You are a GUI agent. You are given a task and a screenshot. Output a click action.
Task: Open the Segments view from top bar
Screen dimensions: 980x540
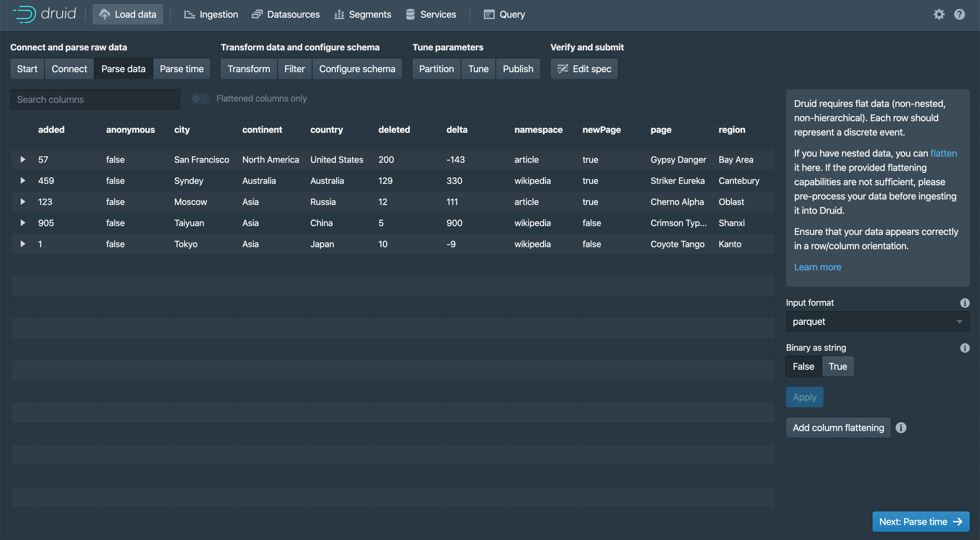pyautogui.click(x=362, y=14)
